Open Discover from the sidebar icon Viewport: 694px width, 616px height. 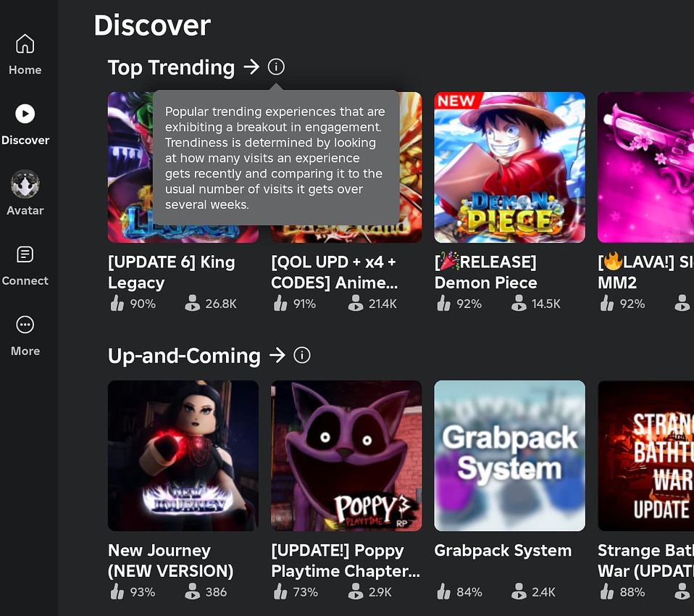tap(25, 113)
